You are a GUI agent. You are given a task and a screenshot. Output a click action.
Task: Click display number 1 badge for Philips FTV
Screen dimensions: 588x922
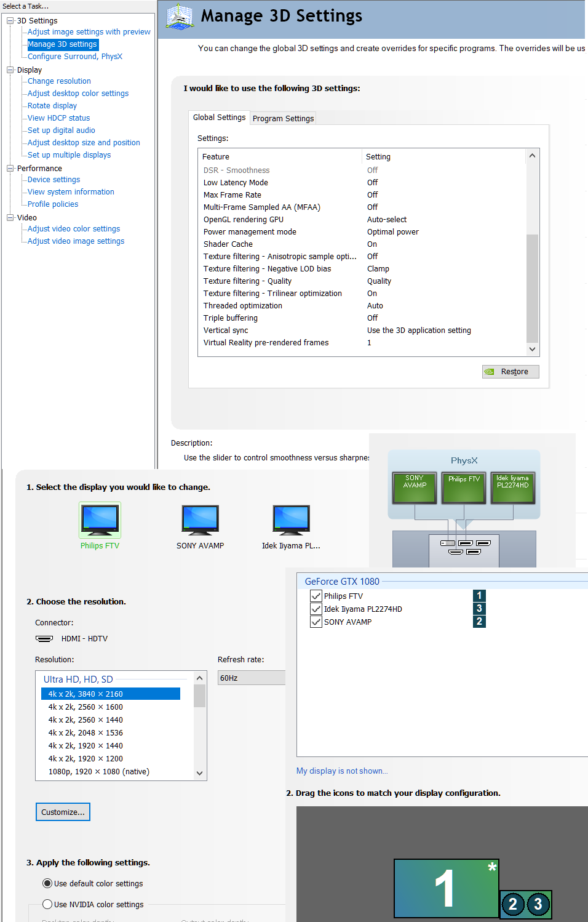coord(479,596)
